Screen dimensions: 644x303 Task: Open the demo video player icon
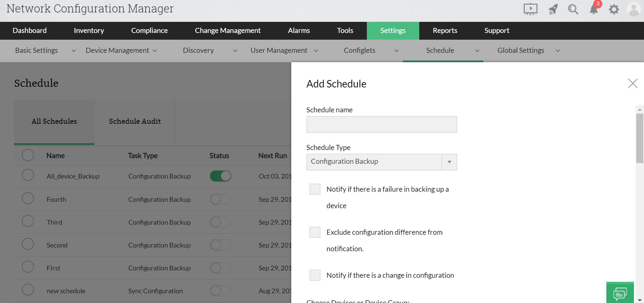point(530,9)
